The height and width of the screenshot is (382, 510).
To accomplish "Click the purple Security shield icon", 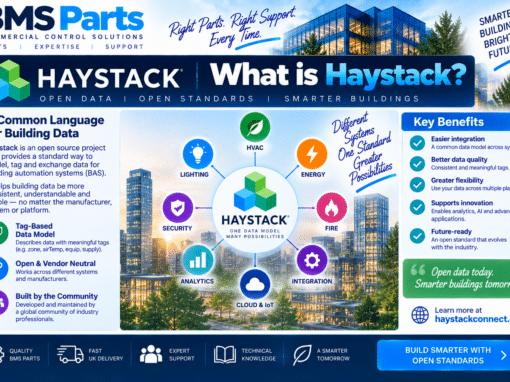I will [x=178, y=208].
